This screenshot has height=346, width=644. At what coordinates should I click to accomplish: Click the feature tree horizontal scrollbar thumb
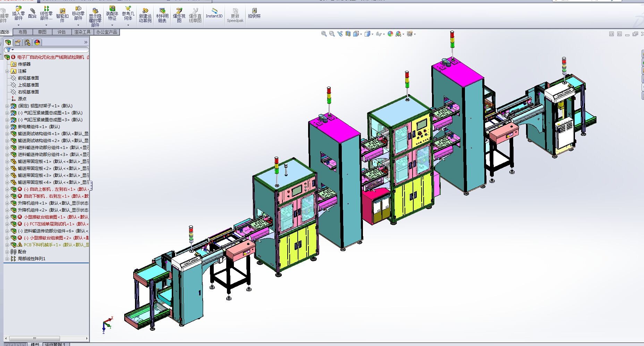[34, 338]
